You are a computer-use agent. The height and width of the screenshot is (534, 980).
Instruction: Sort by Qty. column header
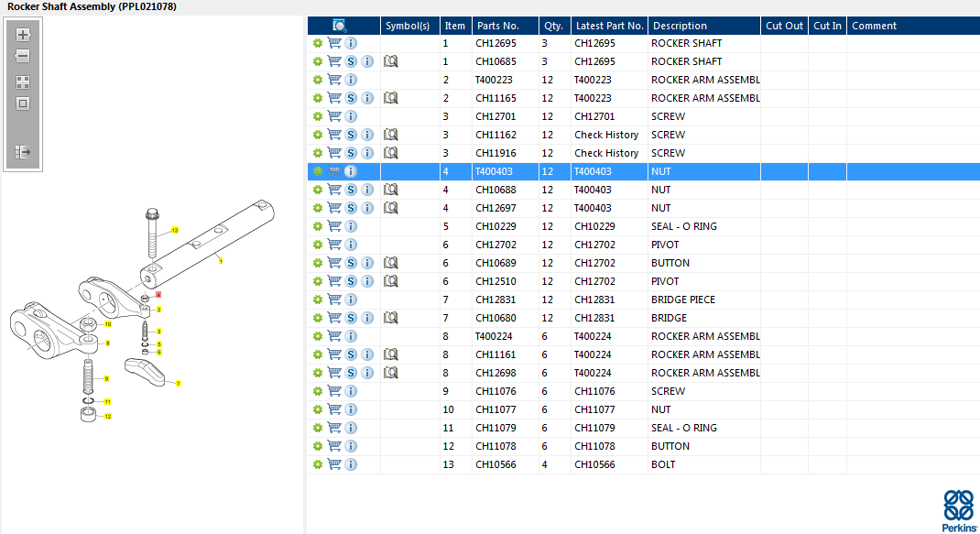pos(554,26)
